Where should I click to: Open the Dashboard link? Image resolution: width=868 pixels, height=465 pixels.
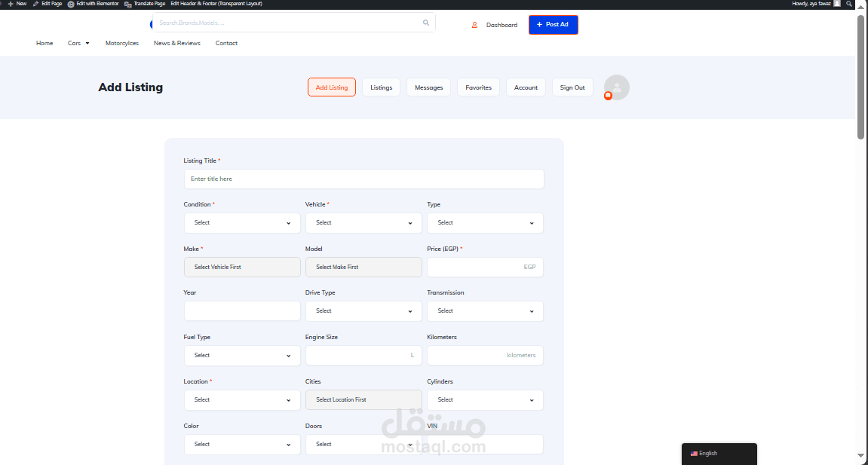[x=501, y=25]
